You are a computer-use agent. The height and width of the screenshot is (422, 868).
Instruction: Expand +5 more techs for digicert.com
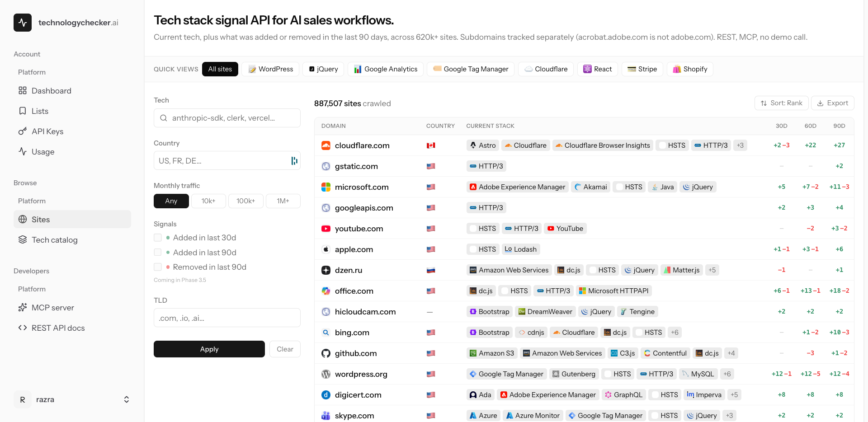734,395
